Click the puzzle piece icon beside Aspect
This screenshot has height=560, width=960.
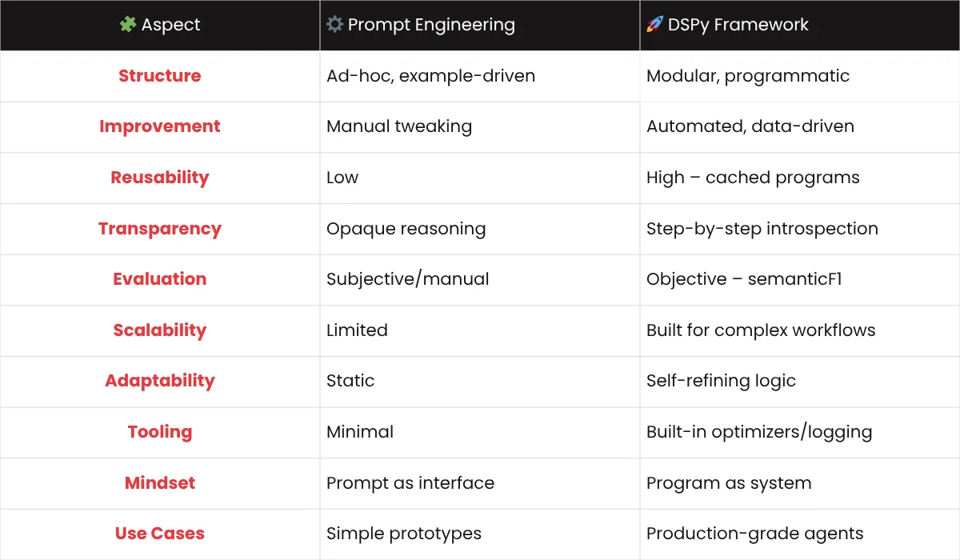pos(127,25)
